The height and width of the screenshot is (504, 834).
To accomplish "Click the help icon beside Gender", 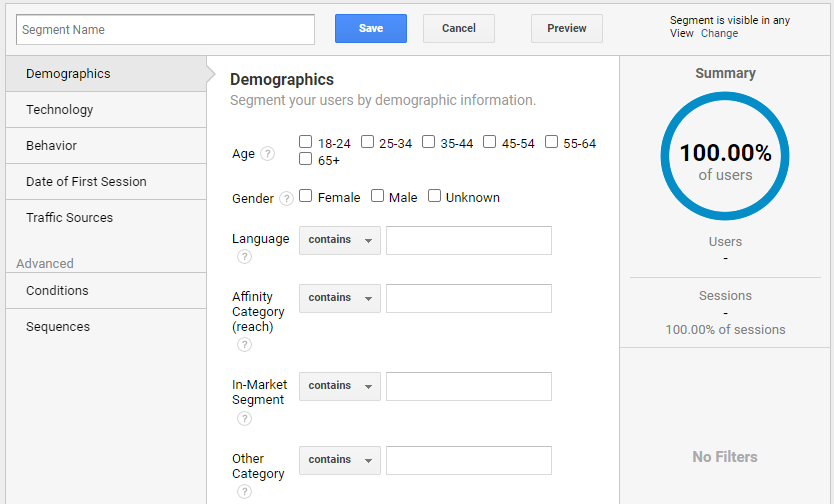I will click(286, 198).
